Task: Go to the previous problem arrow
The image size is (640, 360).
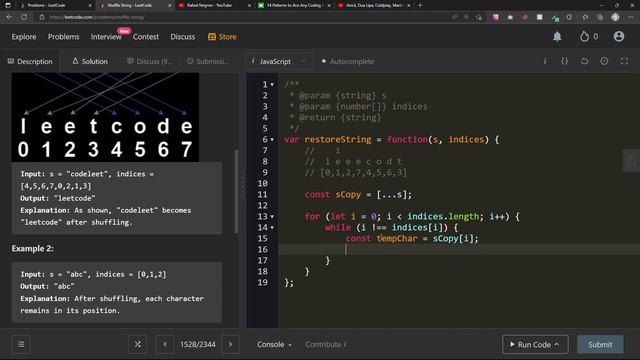Action: point(165,344)
